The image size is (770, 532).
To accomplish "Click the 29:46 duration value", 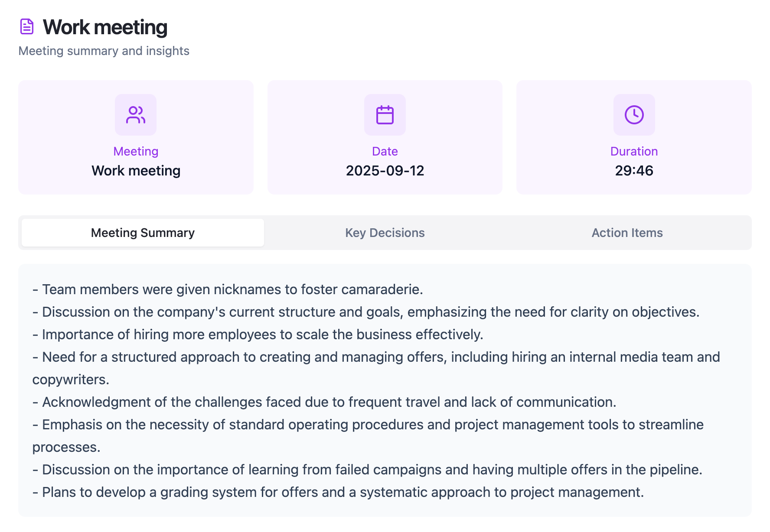I will (634, 171).
